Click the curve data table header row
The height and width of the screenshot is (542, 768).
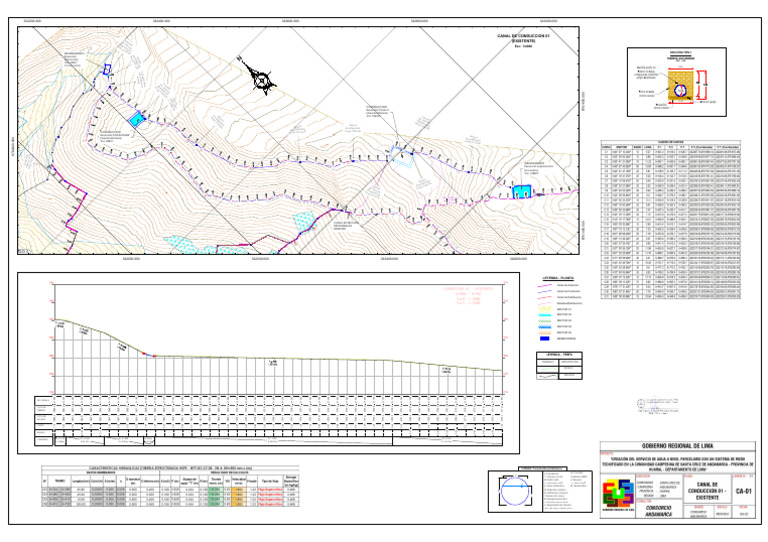(x=671, y=146)
